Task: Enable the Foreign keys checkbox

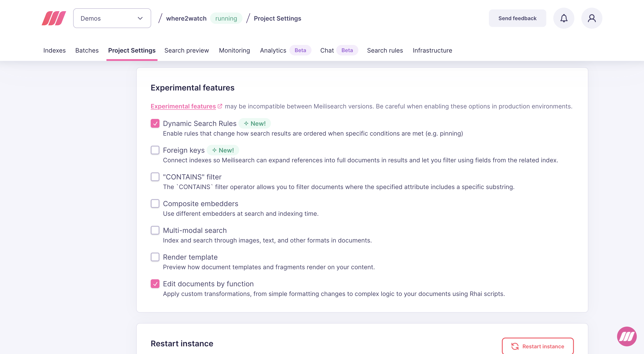Action: coord(155,150)
